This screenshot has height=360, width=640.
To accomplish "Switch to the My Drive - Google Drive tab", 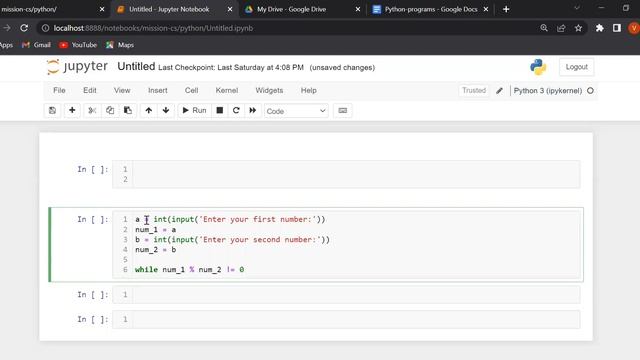I will tap(291, 9).
